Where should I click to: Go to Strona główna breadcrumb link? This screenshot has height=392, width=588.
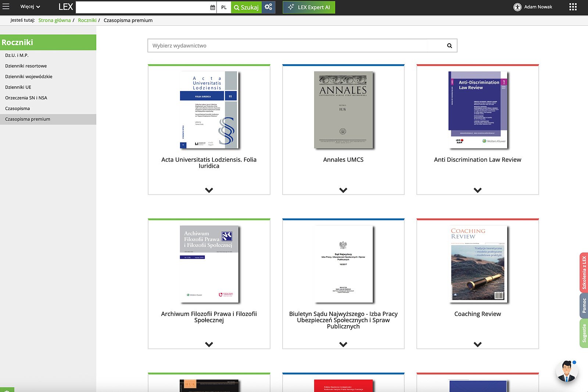(54, 20)
